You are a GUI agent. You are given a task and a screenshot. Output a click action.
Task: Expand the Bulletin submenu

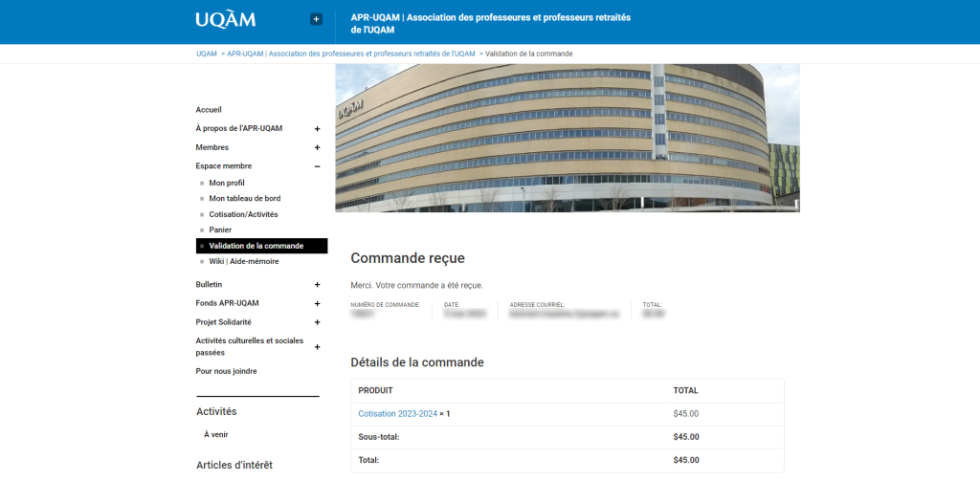pyautogui.click(x=317, y=285)
